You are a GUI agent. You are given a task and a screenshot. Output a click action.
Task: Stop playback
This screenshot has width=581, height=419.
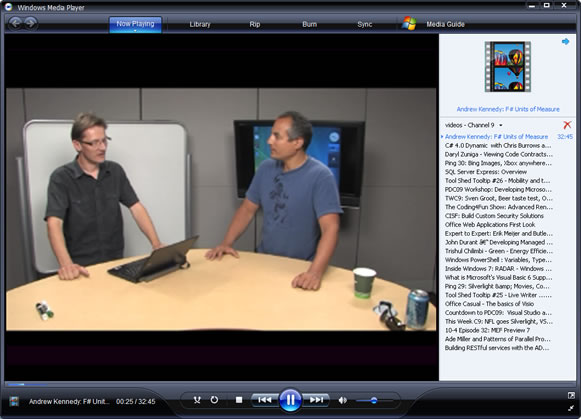point(239,400)
